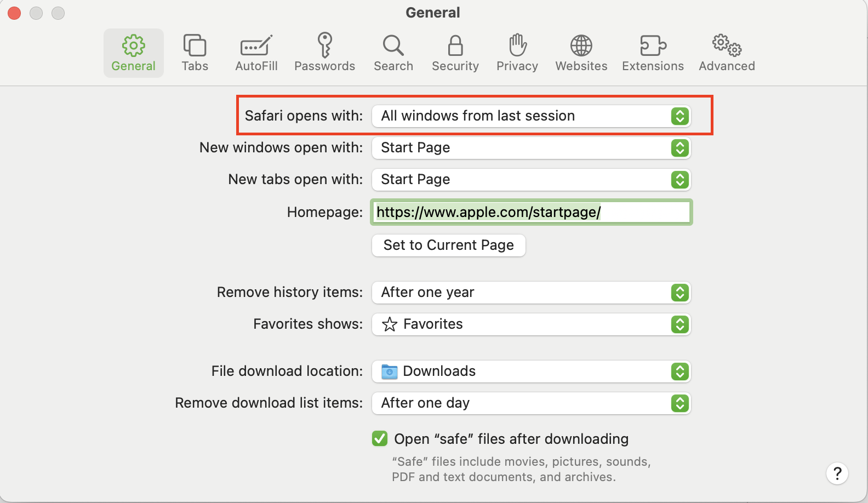Open the Security padlock pane
Viewport: 868px width, 503px height.
[455, 53]
